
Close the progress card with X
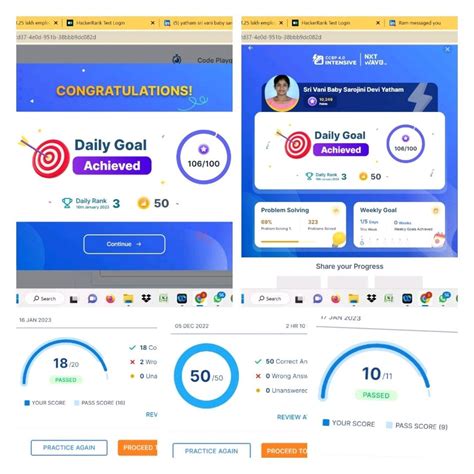(x=447, y=49)
